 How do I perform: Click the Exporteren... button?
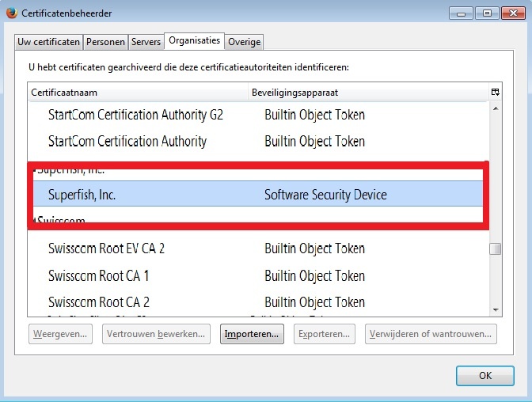pyautogui.click(x=325, y=334)
